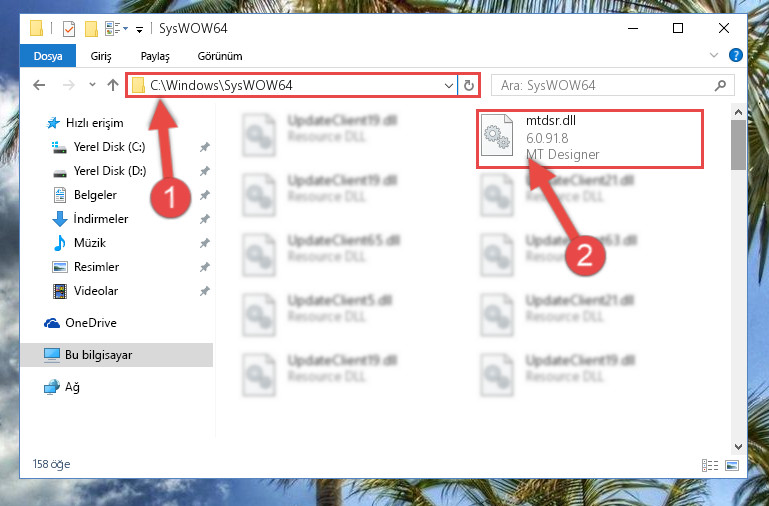Click the 158 öğe status bar text
The image size is (769, 506).
point(51,464)
